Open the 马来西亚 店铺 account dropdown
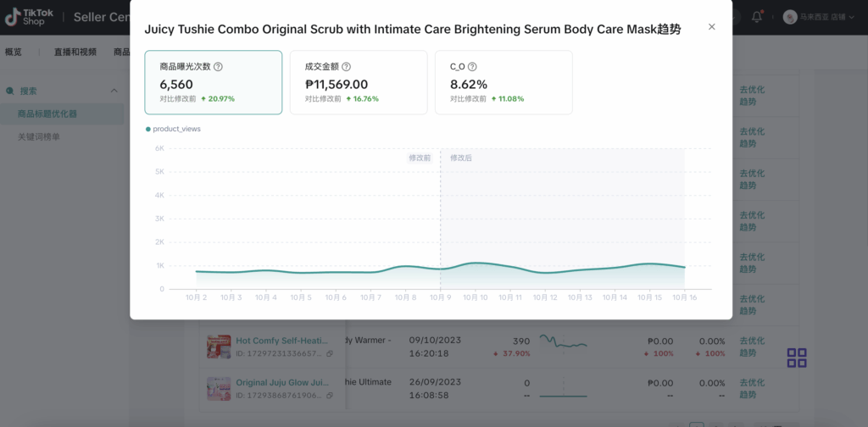 tap(819, 16)
